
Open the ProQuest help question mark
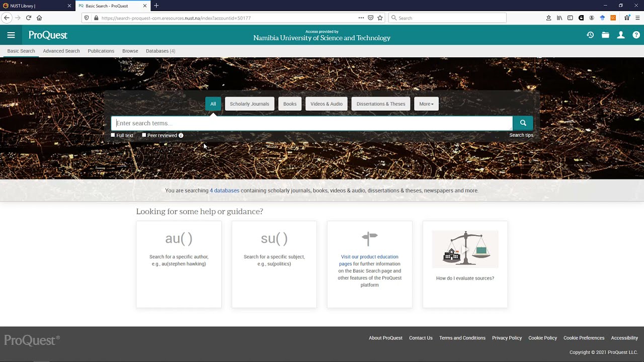pos(636,35)
